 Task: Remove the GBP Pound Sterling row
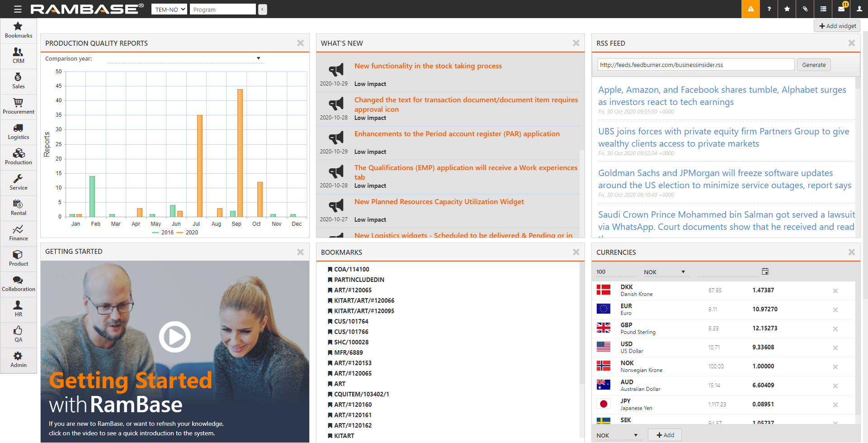(835, 329)
